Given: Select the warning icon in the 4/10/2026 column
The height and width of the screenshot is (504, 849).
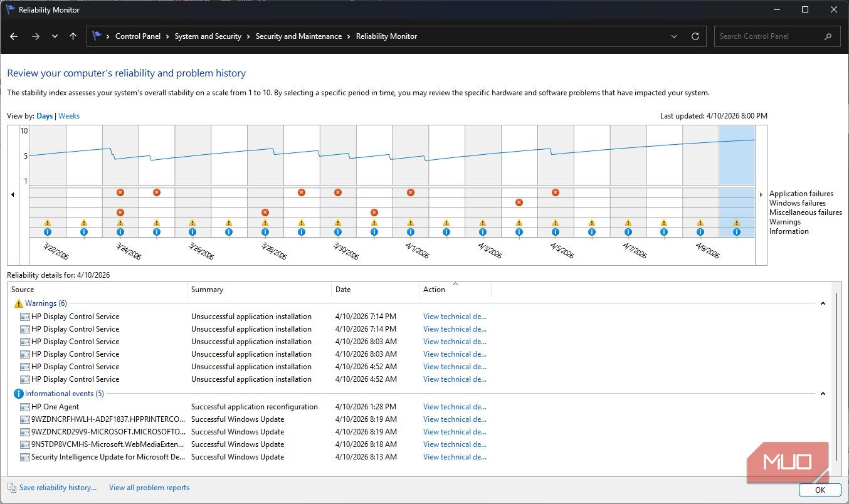Looking at the screenshot, I should pyautogui.click(x=737, y=223).
